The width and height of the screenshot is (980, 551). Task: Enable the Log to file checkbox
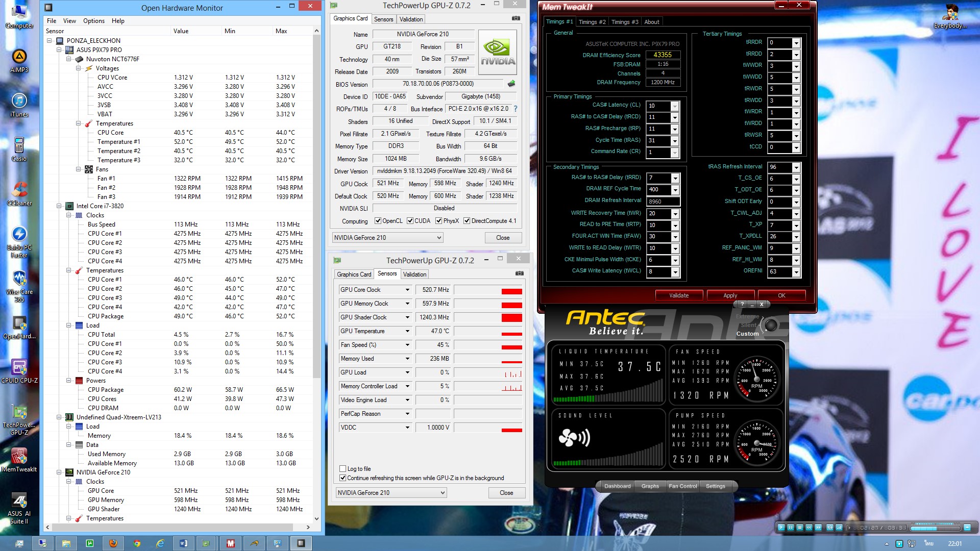[343, 469]
